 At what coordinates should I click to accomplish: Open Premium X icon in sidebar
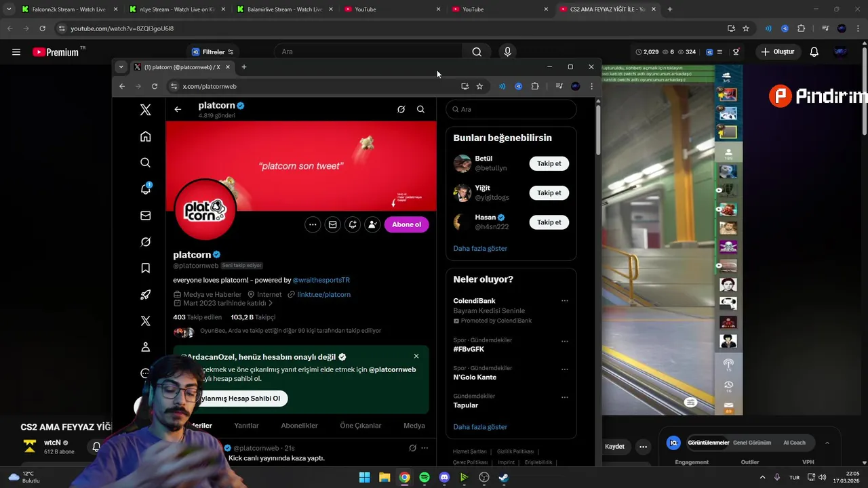145,321
